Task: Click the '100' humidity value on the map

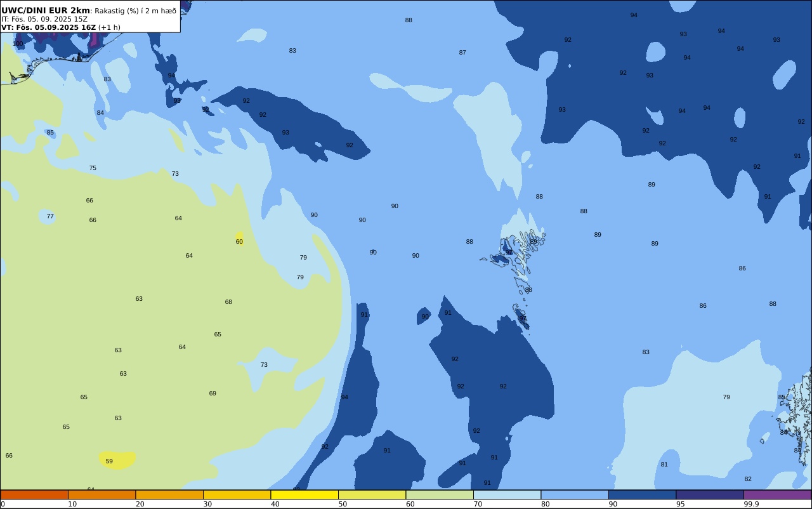Action: (18, 44)
